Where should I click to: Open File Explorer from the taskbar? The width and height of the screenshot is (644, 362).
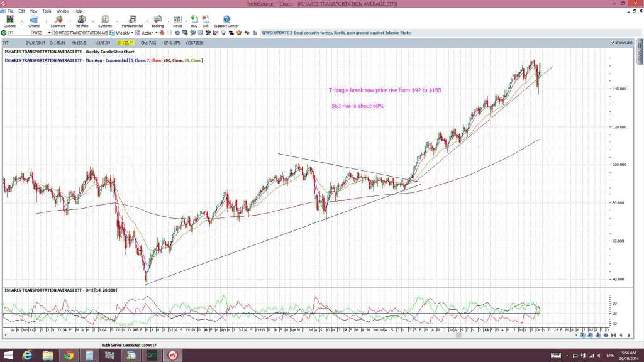click(48, 356)
